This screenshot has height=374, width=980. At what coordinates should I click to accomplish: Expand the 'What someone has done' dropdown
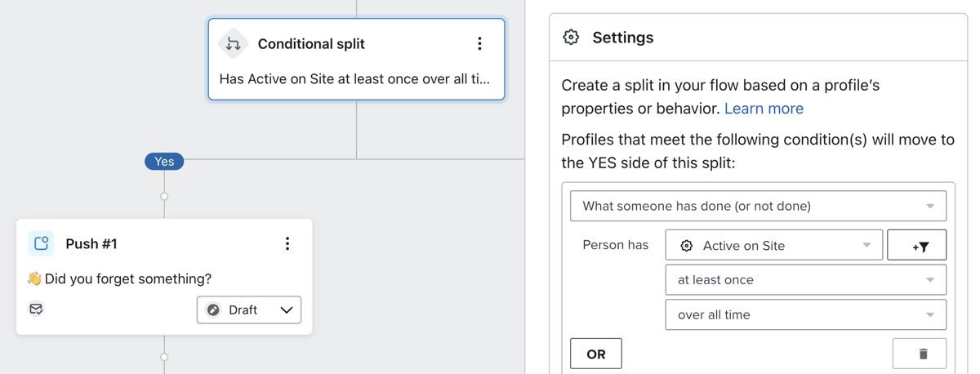point(757,206)
